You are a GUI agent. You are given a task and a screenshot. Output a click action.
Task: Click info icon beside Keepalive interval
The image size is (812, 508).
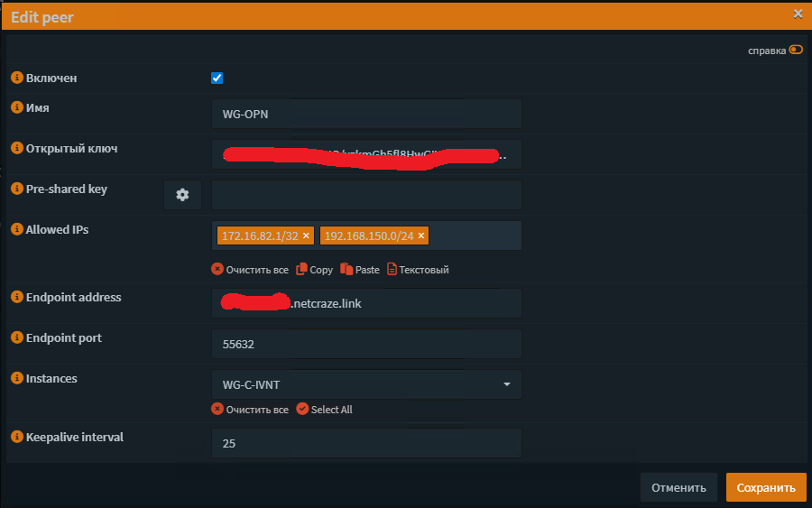(16, 437)
